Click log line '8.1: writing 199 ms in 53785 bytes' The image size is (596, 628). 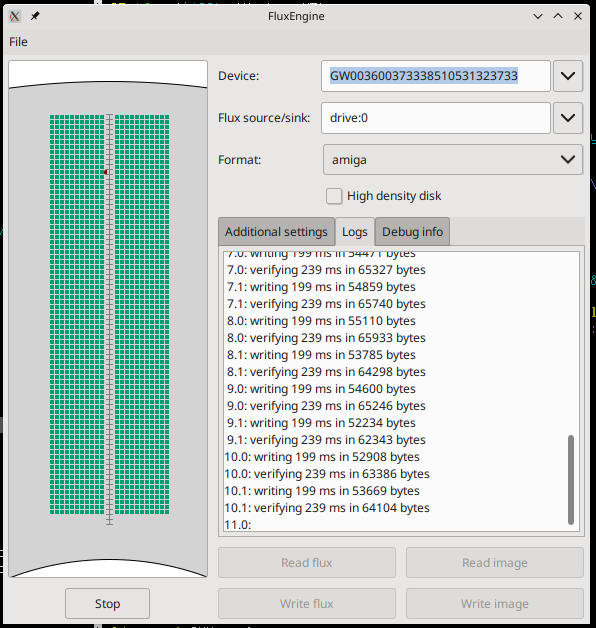pyautogui.click(x=321, y=355)
